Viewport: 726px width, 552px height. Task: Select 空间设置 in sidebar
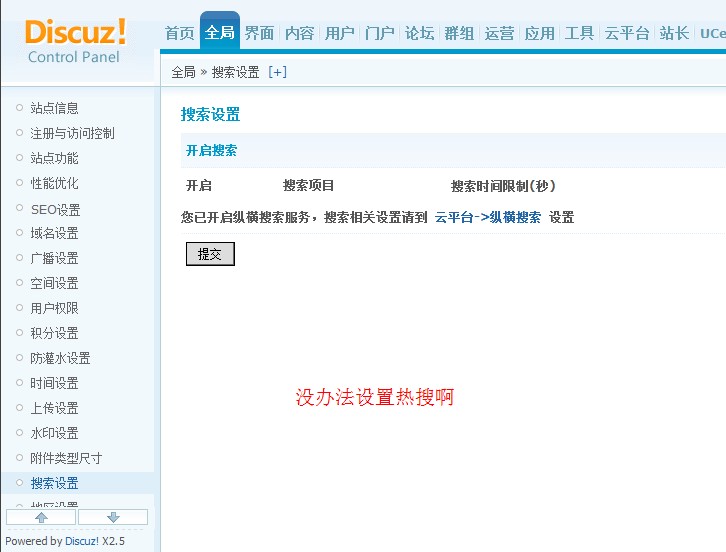54,283
